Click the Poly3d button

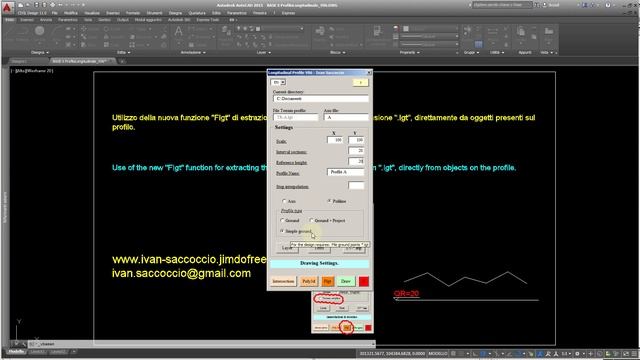point(309,281)
